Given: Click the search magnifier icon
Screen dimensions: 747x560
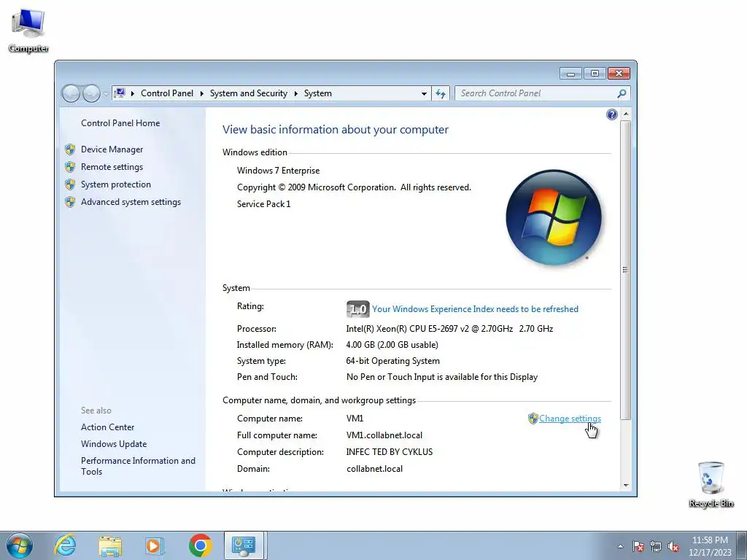Looking at the screenshot, I should click(x=622, y=94).
